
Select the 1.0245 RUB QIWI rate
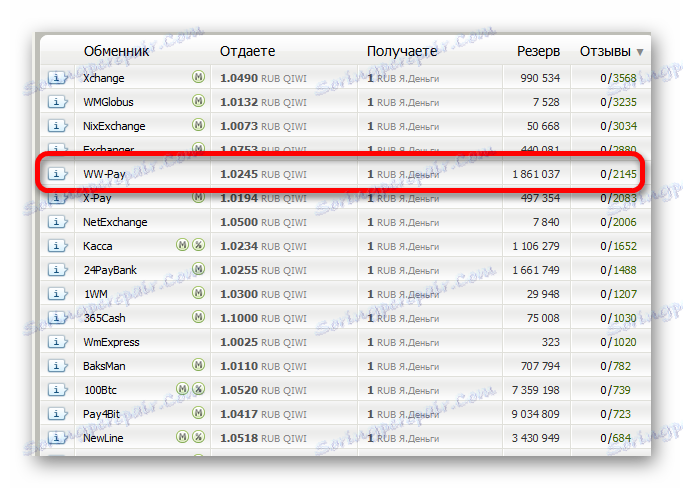[263, 174]
